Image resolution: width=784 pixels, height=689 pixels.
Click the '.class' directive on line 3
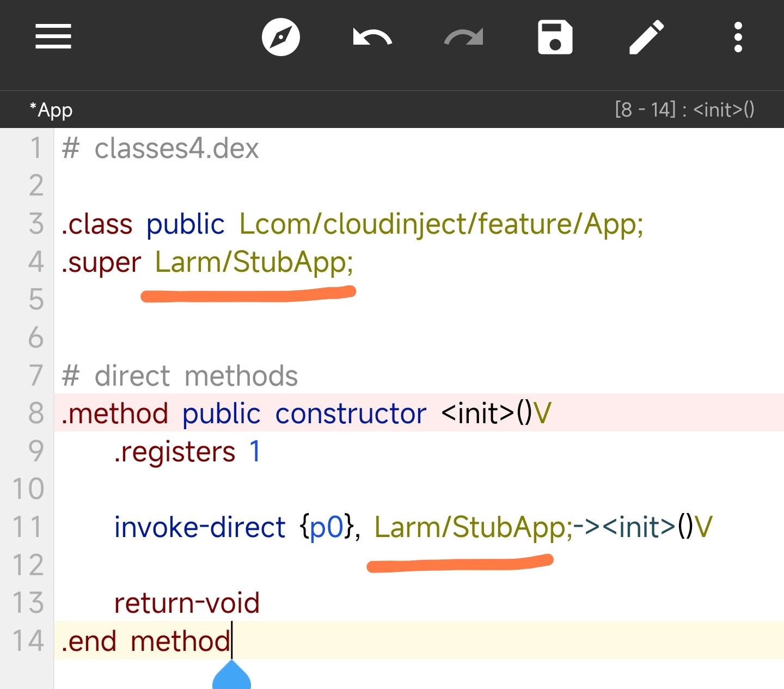(97, 224)
